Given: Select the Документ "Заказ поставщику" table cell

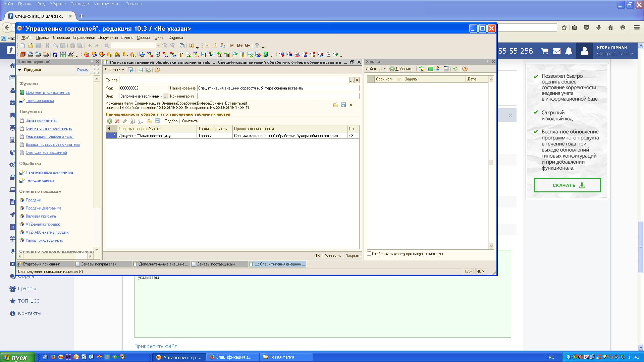Looking at the screenshot, I should [157, 136].
